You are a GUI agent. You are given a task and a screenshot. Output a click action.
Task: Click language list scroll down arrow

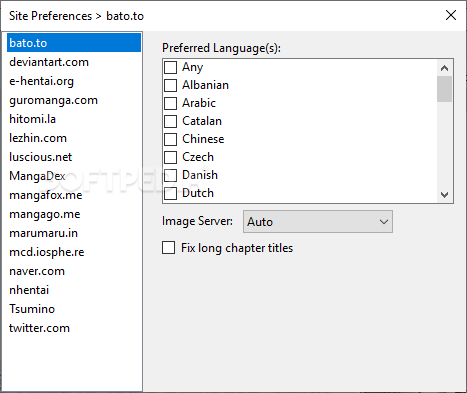coord(444,195)
